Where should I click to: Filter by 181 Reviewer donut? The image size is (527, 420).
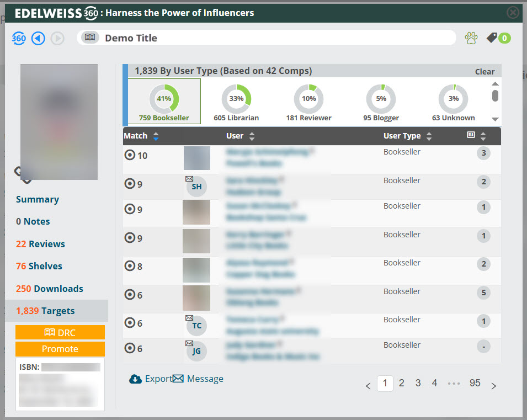(308, 103)
